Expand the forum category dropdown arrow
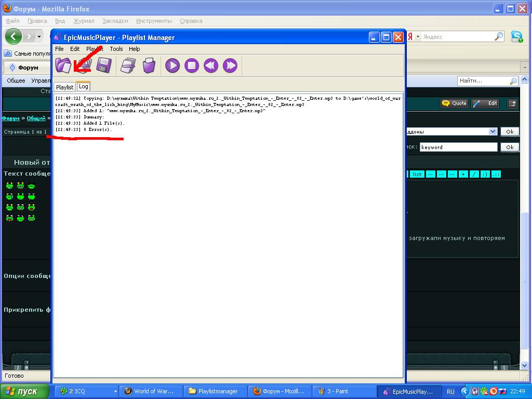 [493, 132]
